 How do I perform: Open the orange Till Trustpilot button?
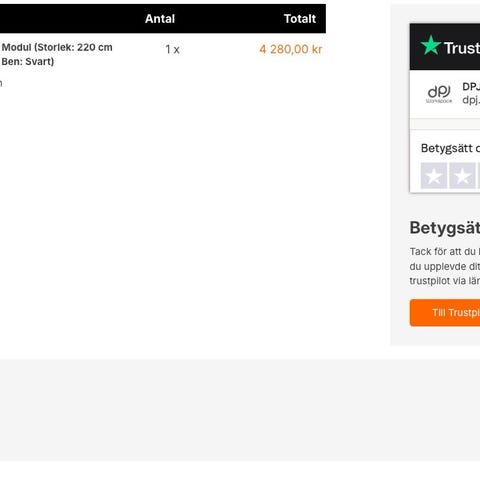[x=445, y=313]
